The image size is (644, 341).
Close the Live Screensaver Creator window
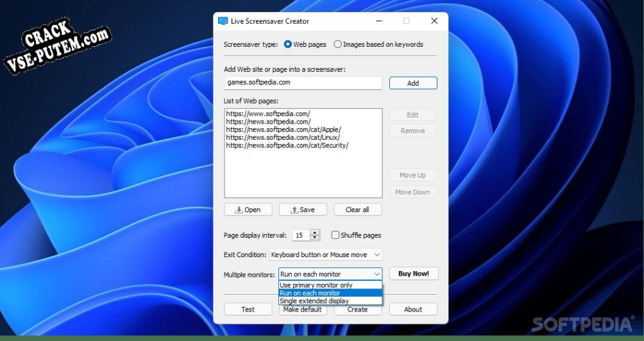pos(434,21)
